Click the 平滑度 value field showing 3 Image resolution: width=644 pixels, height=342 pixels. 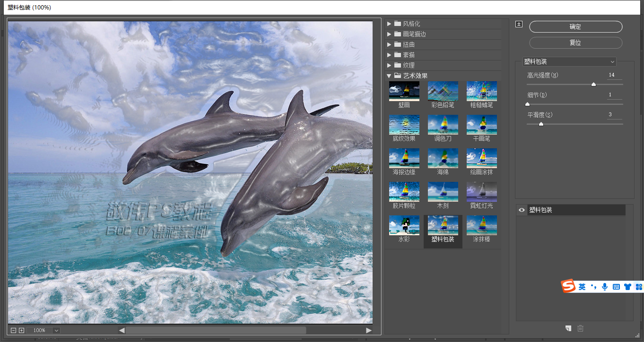tap(615, 115)
